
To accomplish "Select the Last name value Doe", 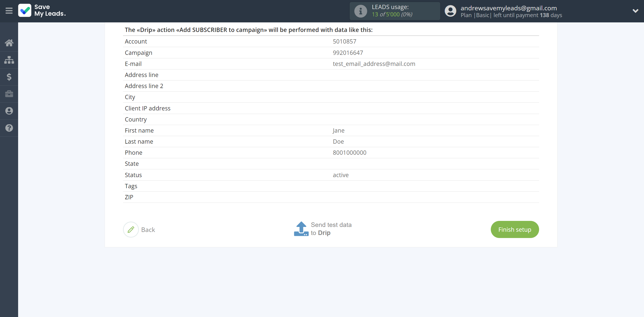I will [x=338, y=142].
